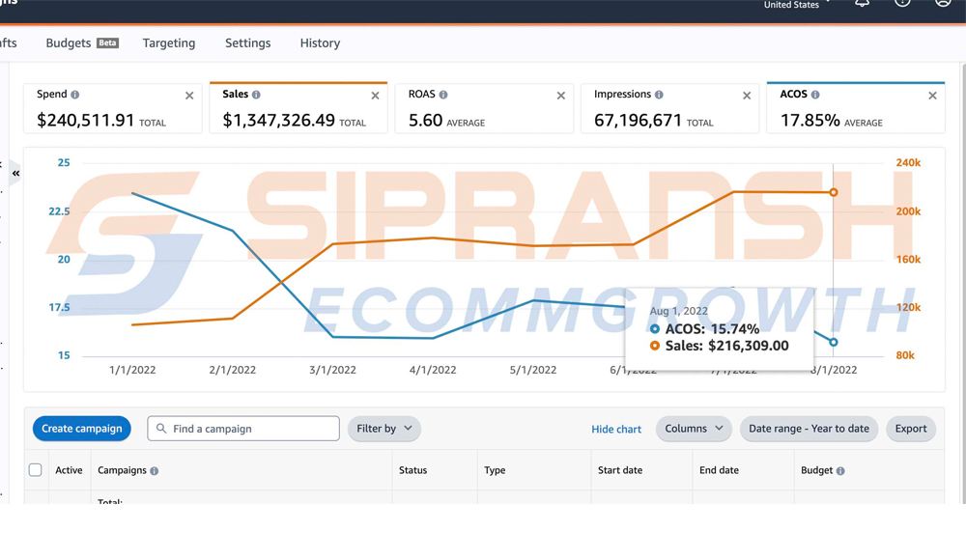This screenshot has height=560, width=966.
Task: Click the info icon beside Sales
Action: point(256,95)
